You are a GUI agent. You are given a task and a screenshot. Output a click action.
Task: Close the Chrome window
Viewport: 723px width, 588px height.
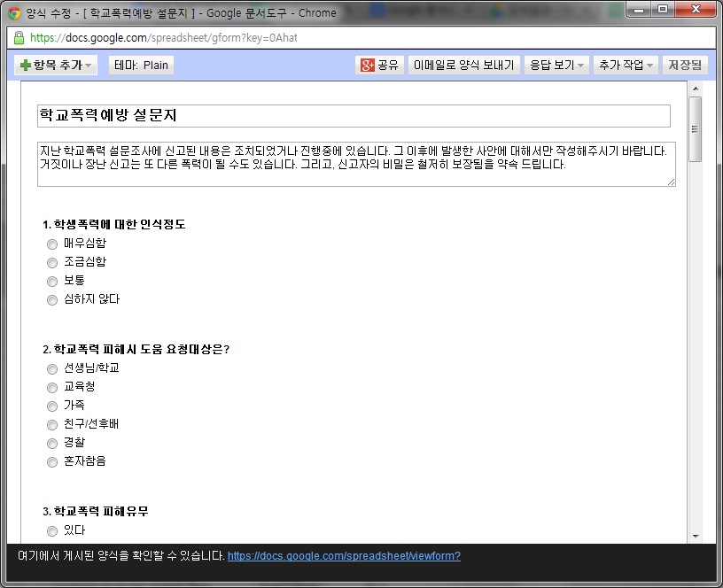pos(696,9)
